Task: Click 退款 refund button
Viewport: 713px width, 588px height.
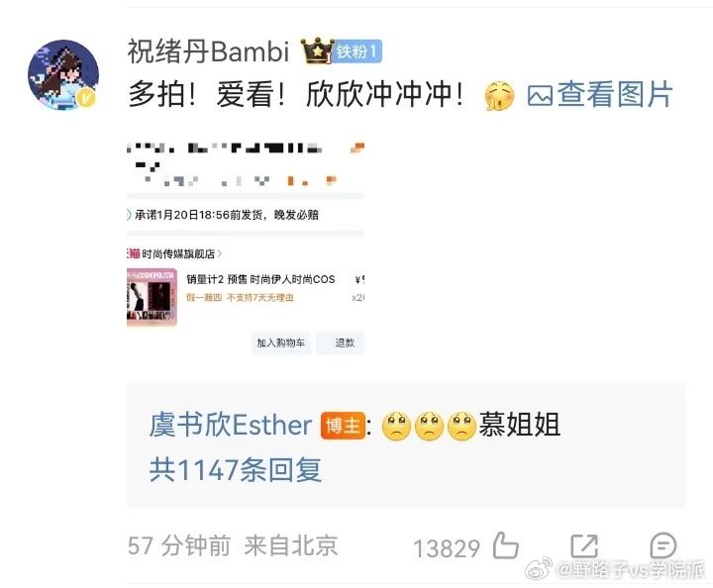Action: [x=345, y=343]
